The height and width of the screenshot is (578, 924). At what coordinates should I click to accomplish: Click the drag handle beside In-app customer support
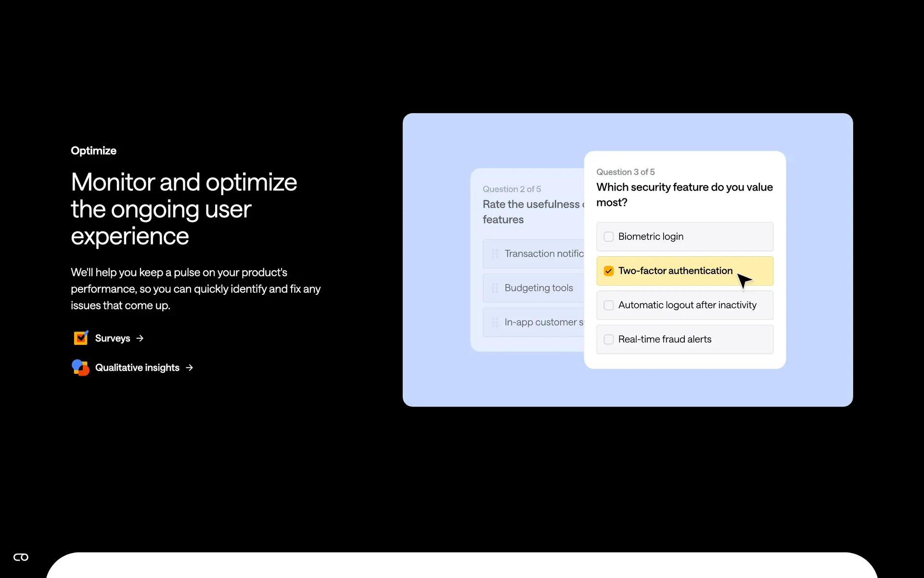coord(495,322)
